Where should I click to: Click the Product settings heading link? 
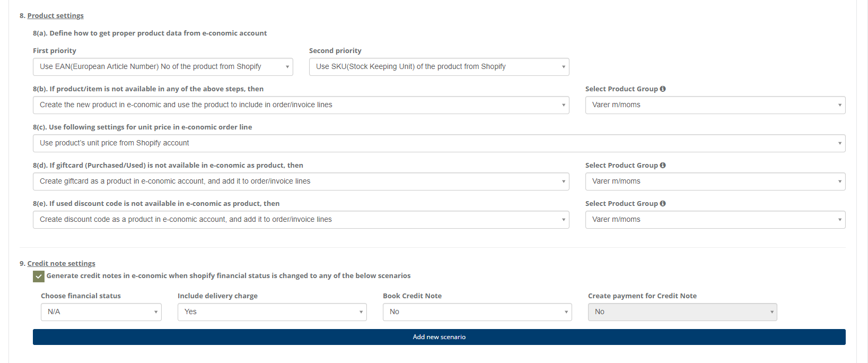55,16
